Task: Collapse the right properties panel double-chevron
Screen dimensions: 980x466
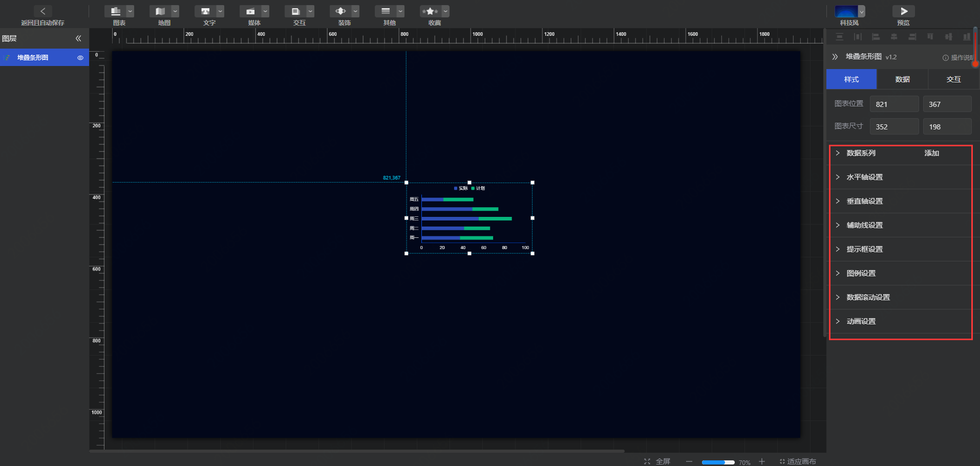Action: (x=835, y=57)
